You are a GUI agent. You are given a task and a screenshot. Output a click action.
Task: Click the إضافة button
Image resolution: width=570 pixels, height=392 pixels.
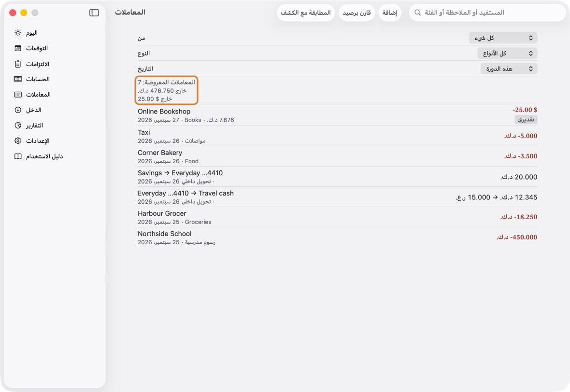coord(390,13)
